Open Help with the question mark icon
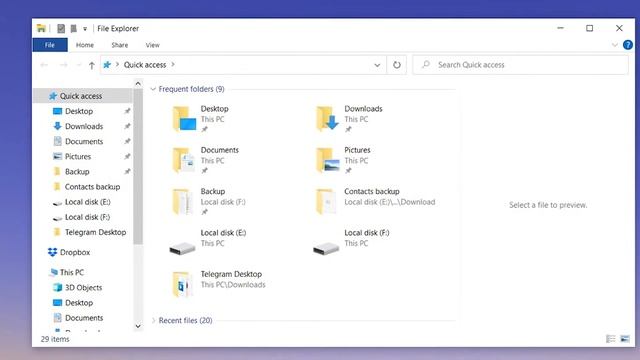640x360 pixels. click(628, 45)
